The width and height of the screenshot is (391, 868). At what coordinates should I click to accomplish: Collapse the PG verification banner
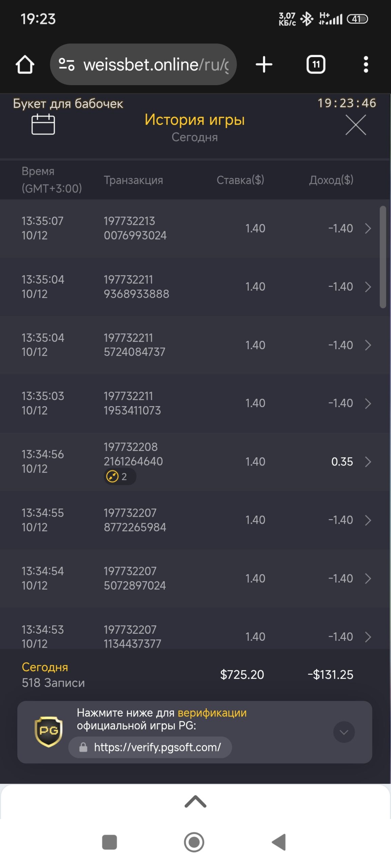(344, 732)
